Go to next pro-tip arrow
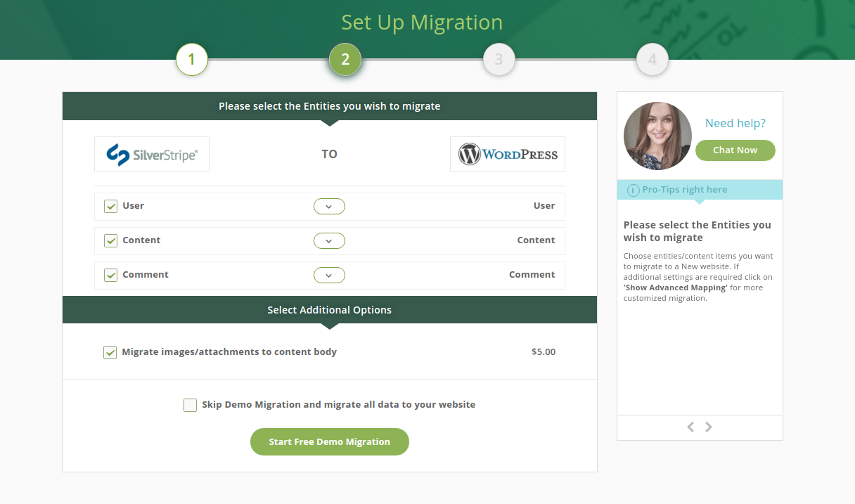Screen dimensions: 855x504 709,427
